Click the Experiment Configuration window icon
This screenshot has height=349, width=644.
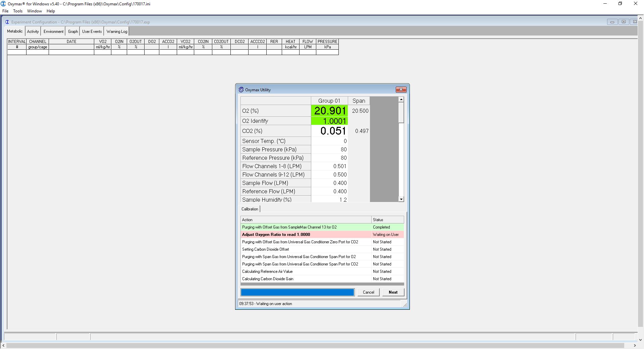[7, 22]
